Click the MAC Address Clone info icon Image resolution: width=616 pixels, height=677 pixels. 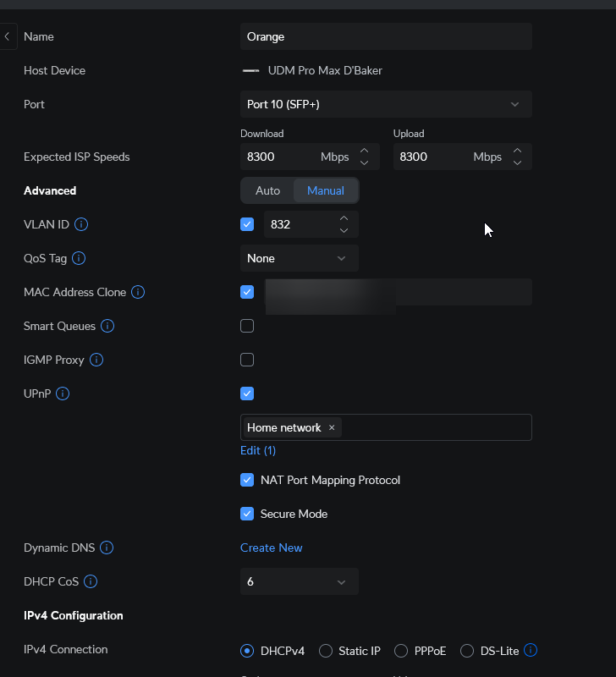click(x=138, y=292)
